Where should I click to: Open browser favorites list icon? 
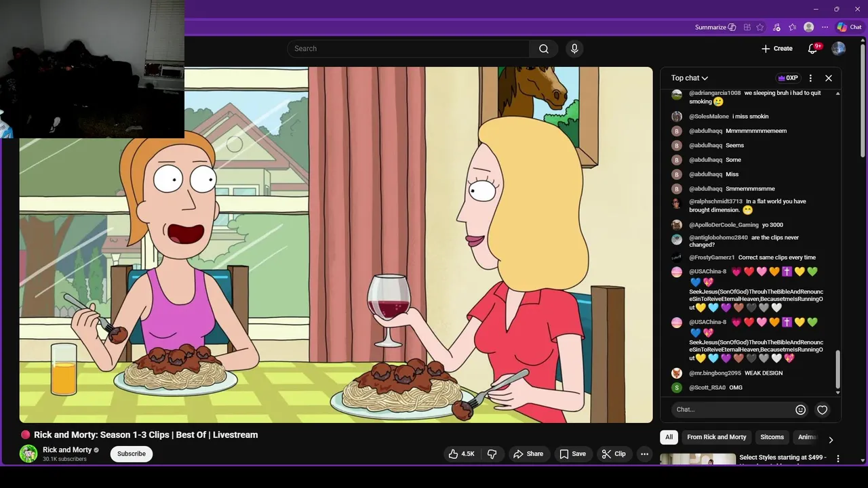click(793, 27)
